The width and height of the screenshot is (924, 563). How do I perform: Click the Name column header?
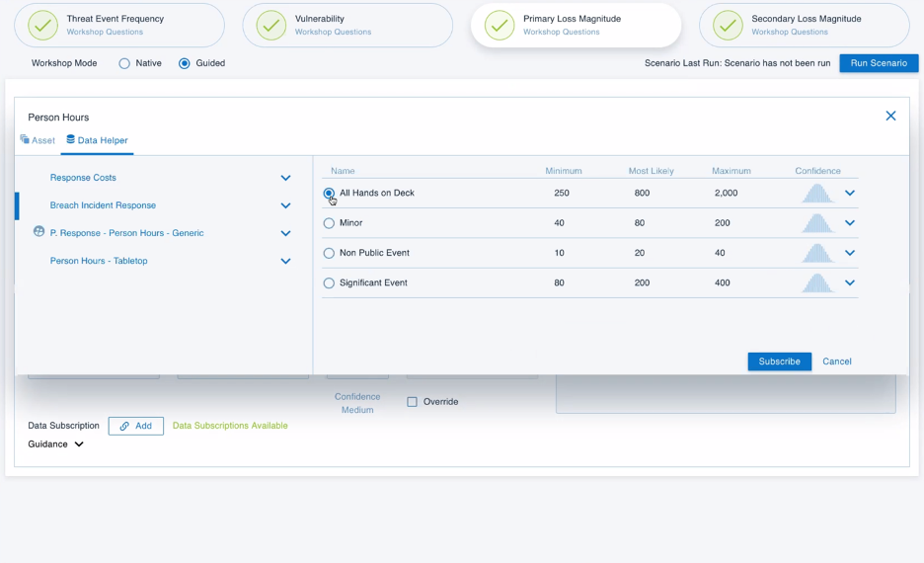coord(343,171)
